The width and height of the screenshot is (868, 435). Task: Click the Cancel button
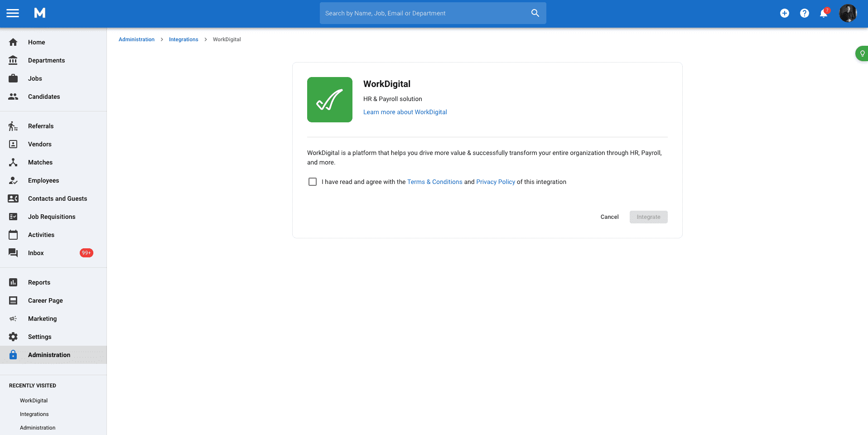coord(609,217)
